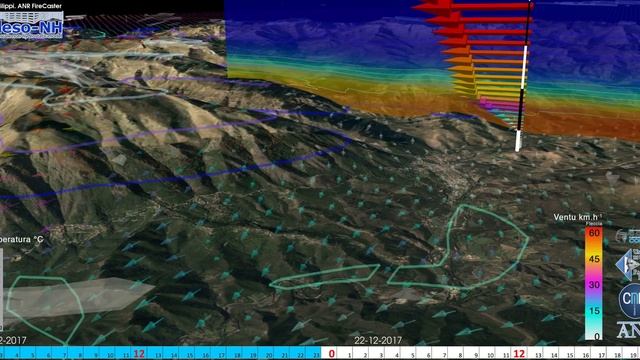640x360 pixels.
Task: Jump to hour 18 on cyan timeline section
Action: [237, 356]
